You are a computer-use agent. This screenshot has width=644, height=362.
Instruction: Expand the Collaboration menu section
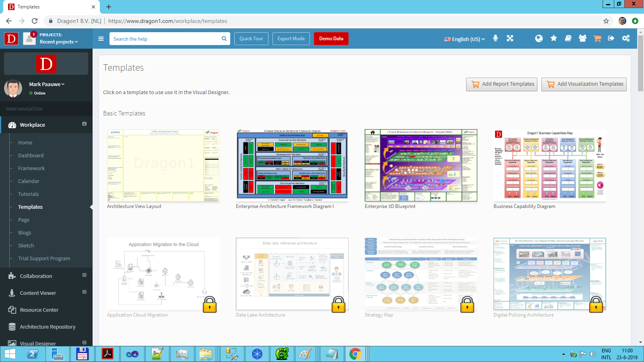tap(84, 275)
